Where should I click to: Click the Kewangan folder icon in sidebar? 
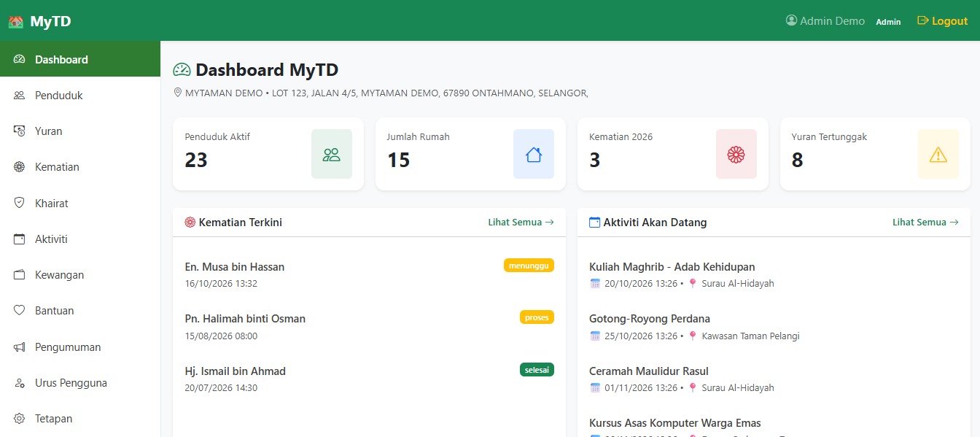(x=20, y=275)
